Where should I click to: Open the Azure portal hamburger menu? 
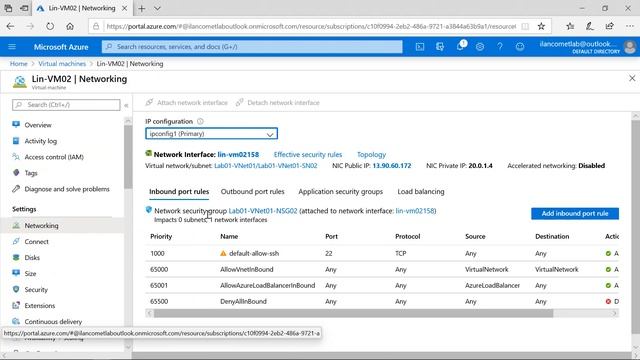coord(12,47)
